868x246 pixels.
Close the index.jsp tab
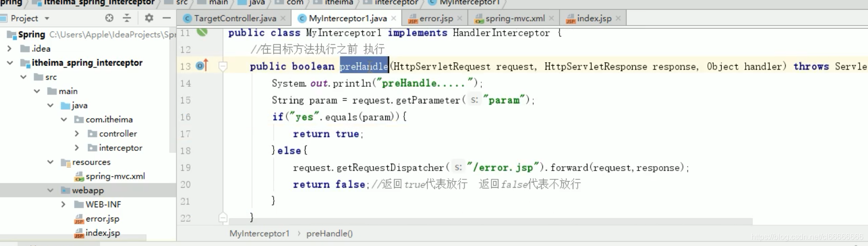pyautogui.click(x=618, y=19)
